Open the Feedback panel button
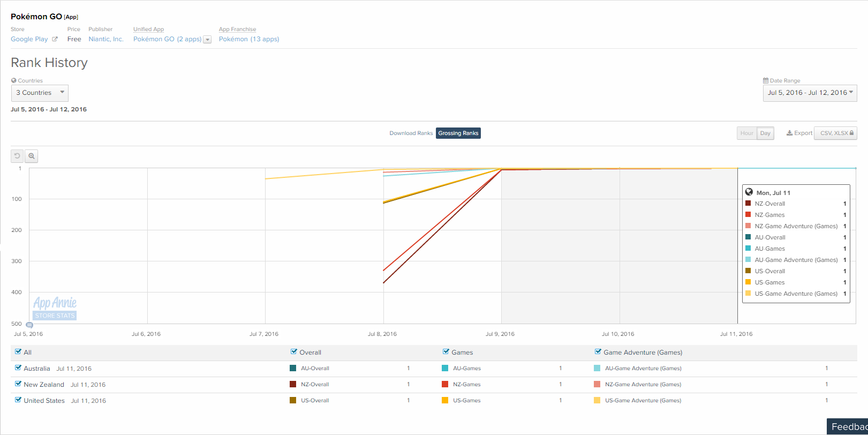 click(x=848, y=426)
